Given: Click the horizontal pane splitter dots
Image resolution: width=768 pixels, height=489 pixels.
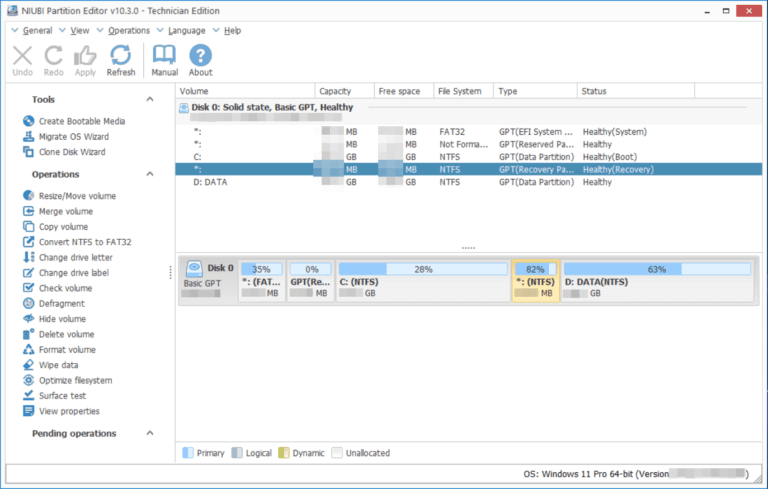Looking at the screenshot, I should click(x=468, y=248).
